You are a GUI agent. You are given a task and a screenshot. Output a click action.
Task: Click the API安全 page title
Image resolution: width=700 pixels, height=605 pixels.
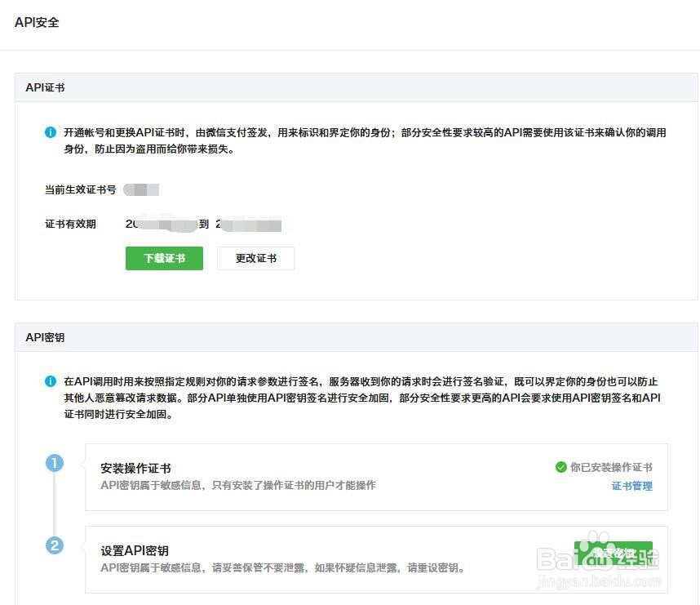[x=37, y=22]
